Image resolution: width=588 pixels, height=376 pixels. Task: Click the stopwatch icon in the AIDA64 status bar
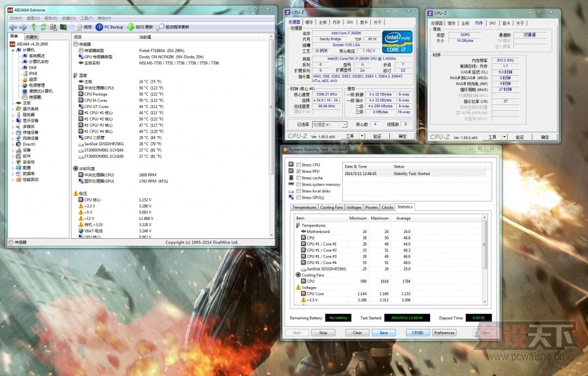tap(11, 243)
